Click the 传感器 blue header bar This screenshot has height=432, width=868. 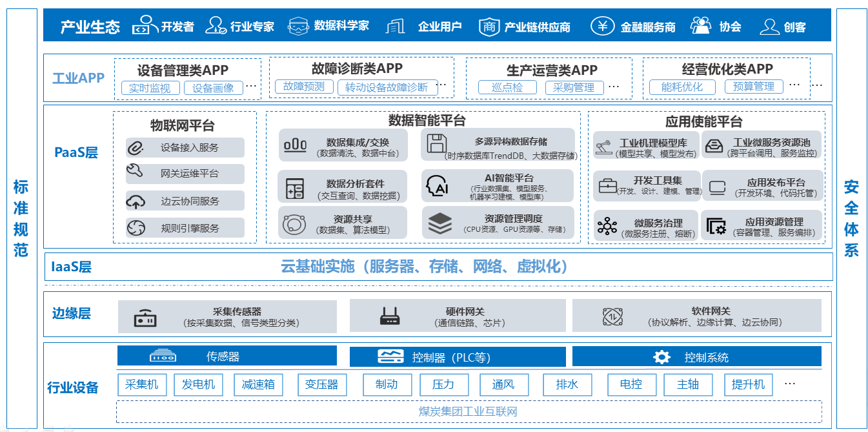tap(227, 356)
